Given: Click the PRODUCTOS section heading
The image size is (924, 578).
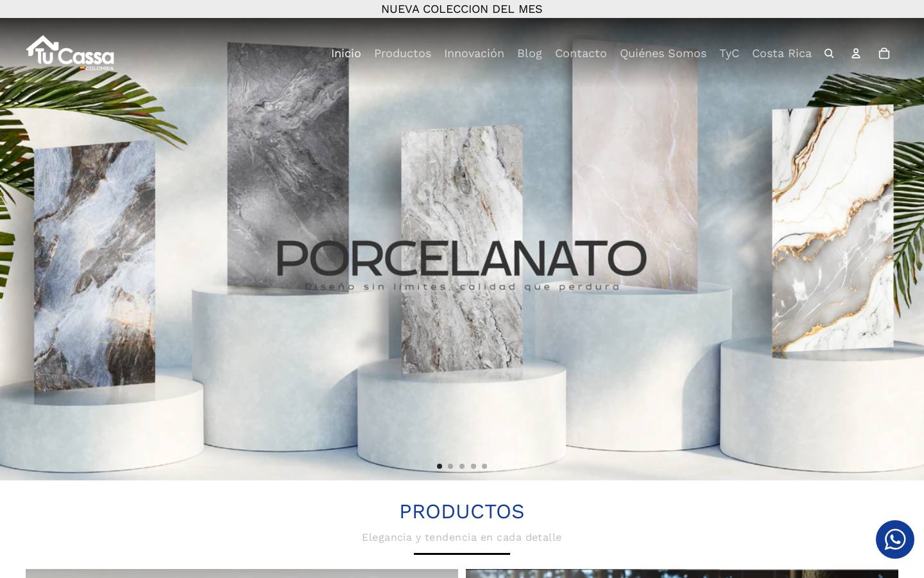Looking at the screenshot, I should point(462,512).
